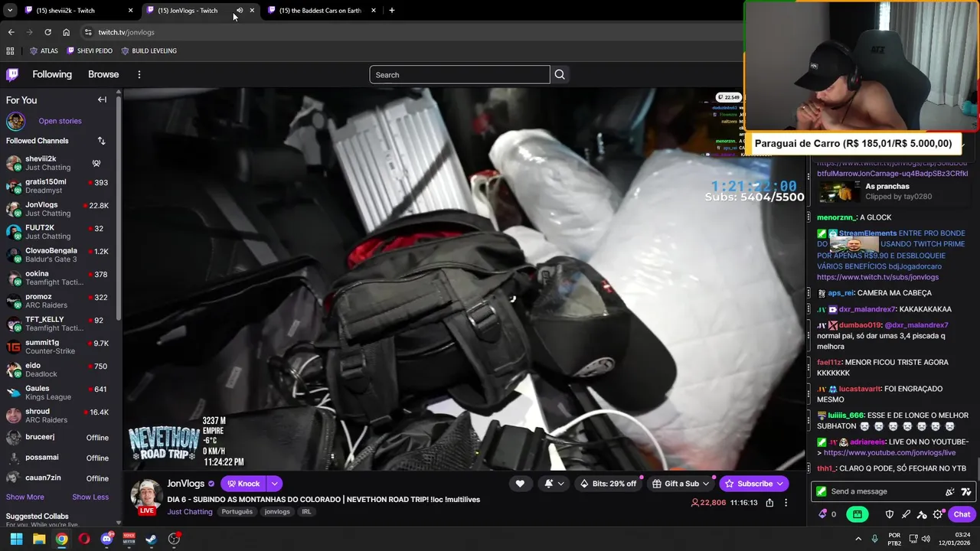This screenshot has width=980, height=551.
Task: Open the top navigation three-dot menu
Action: pos(139,74)
